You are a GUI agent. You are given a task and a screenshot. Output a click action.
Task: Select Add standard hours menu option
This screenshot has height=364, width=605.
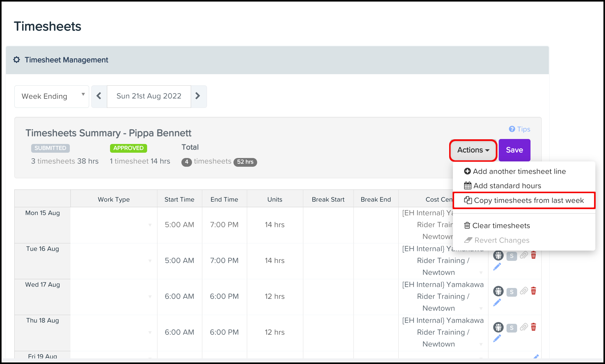point(503,186)
